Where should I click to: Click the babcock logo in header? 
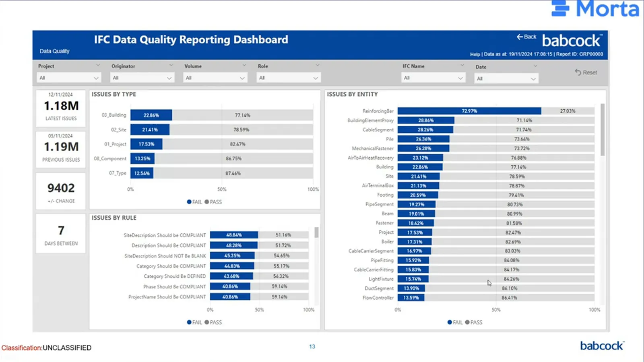(572, 41)
